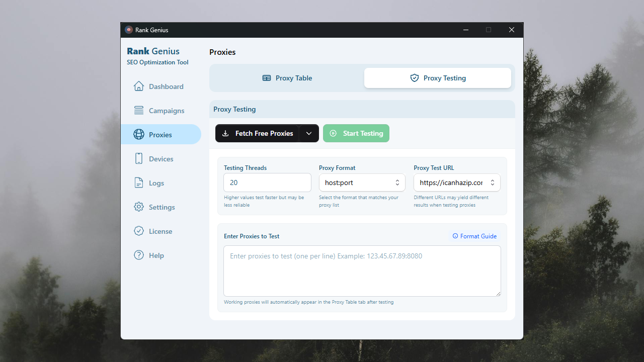Click the Proxies globe icon
The width and height of the screenshot is (644, 362).
tap(139, 135)
